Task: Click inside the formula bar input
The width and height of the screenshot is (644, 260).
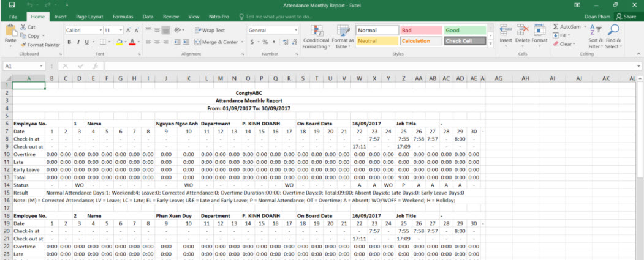Action: click(x=368, y=65)
